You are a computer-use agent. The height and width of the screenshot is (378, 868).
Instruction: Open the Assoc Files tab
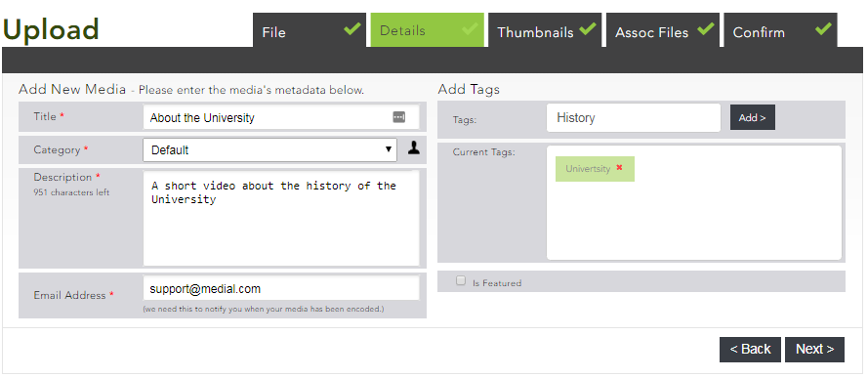pos(663,30)
